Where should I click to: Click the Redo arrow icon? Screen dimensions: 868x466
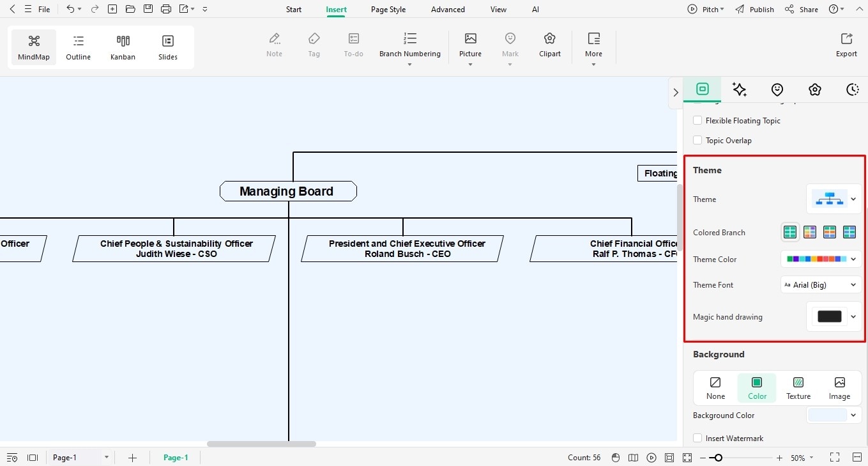[95, 9]
